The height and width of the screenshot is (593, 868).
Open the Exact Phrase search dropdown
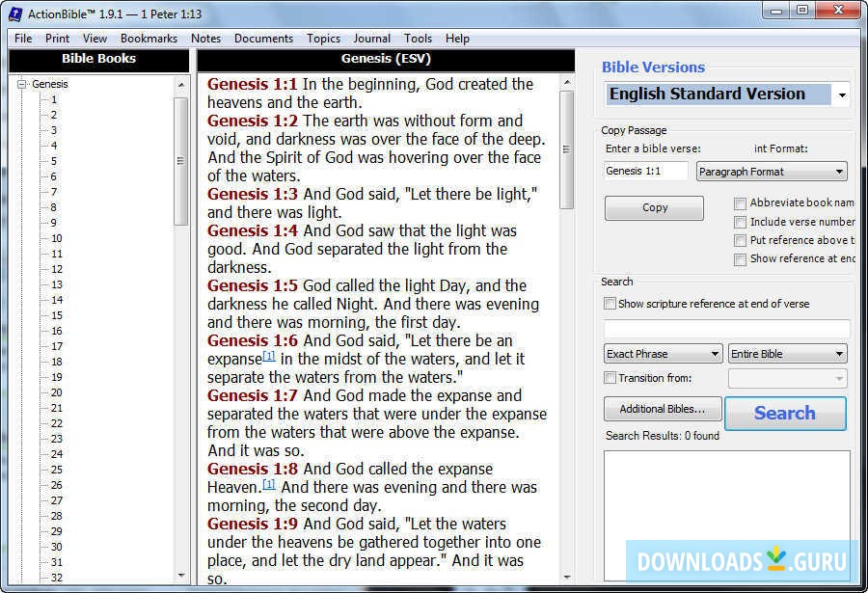pyautogui.click(x=716, y=354)
